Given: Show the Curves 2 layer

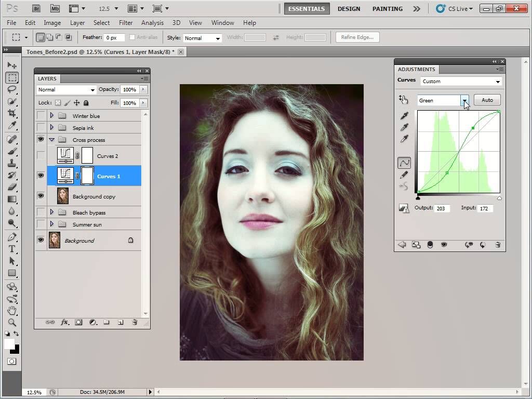Looking at the screenshot, I should [41, 155].
